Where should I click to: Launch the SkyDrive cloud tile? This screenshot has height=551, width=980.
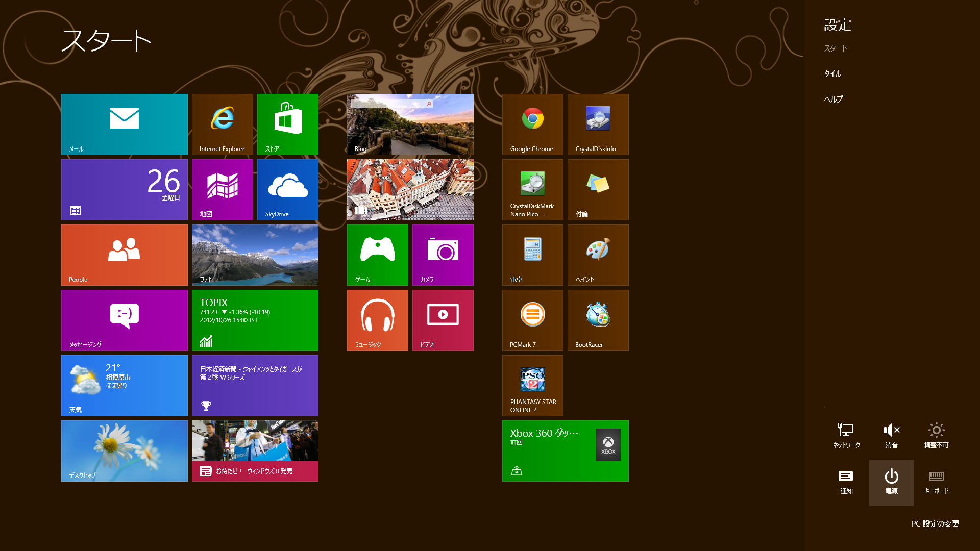pyautogui.click(x=287, y=189)
